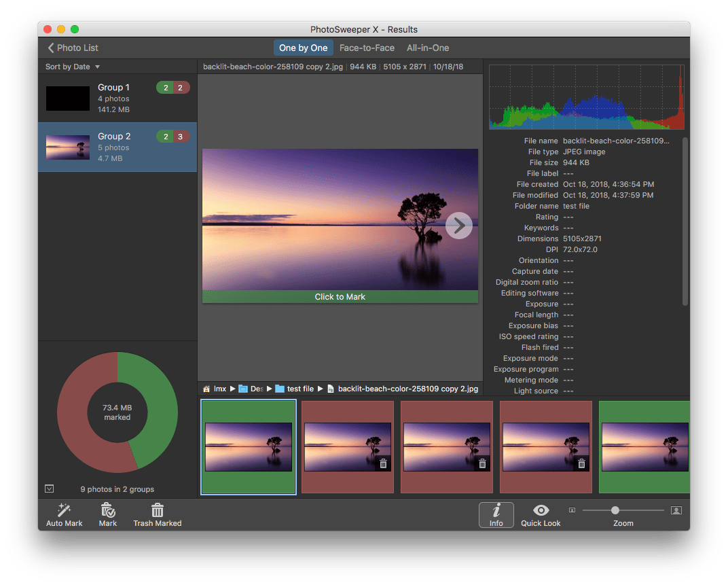
Task: Click the Mark trash-check icon
Action: point(108,510)
